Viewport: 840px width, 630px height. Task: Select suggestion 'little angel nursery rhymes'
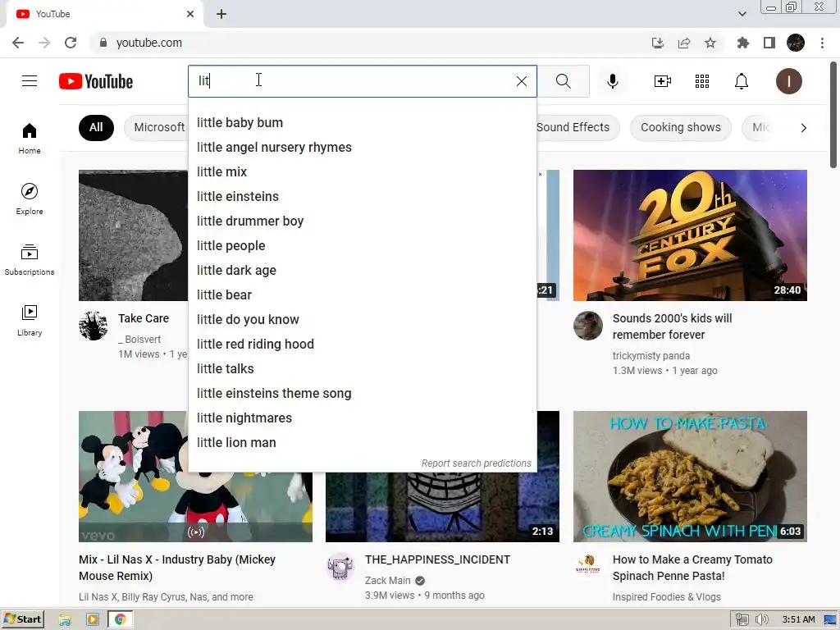[x=362, y=148]
